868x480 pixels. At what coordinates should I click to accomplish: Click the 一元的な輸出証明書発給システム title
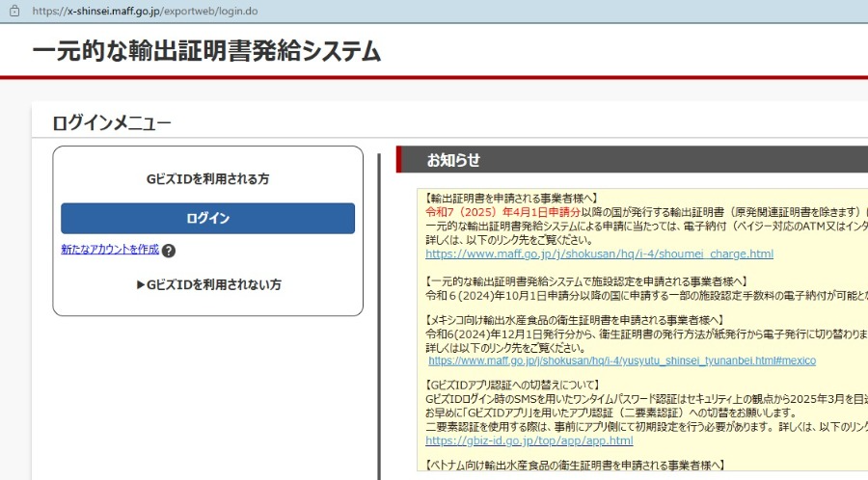click(207, 51)
